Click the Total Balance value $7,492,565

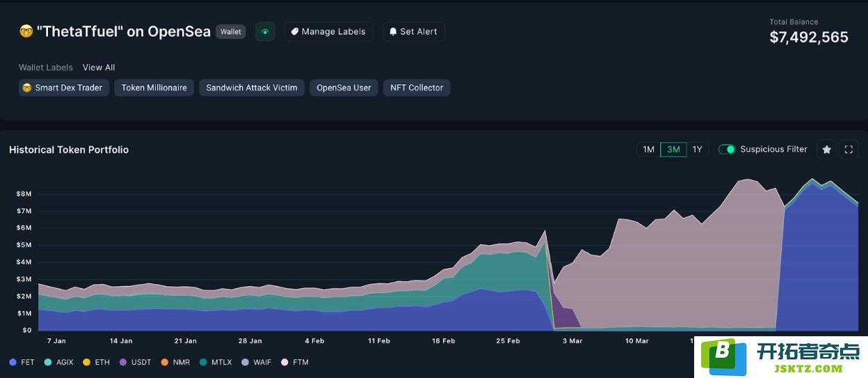809,38
